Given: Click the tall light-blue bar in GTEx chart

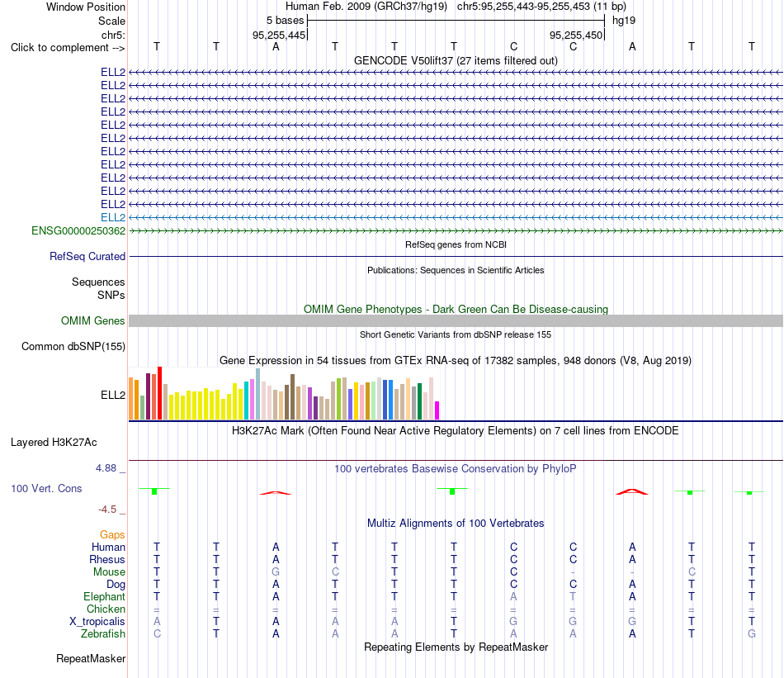Looking at the screenshot, I should [x=257, y=394].
